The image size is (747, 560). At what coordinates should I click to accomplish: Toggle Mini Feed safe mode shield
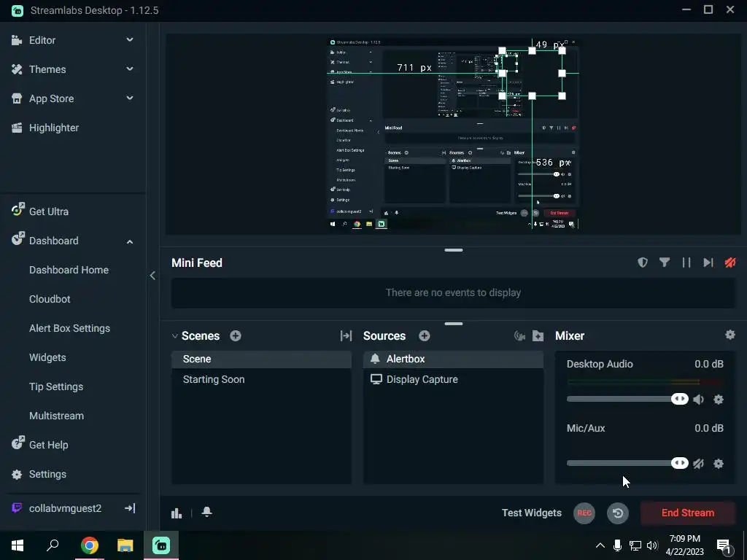[643, 262]
